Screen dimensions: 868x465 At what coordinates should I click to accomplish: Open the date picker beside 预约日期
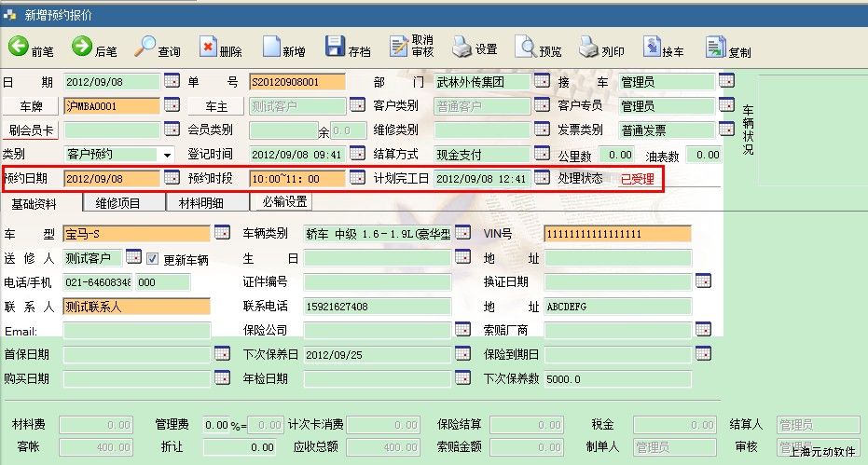(x=171, y=177)
